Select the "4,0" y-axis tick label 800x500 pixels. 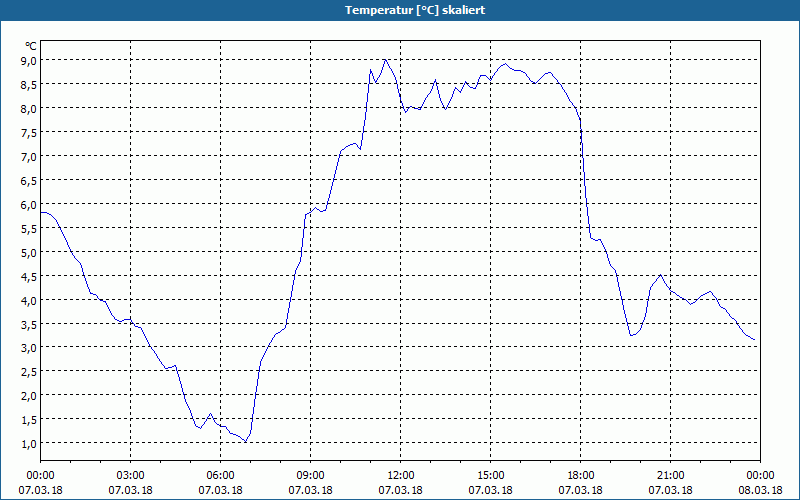click(29, 301)
